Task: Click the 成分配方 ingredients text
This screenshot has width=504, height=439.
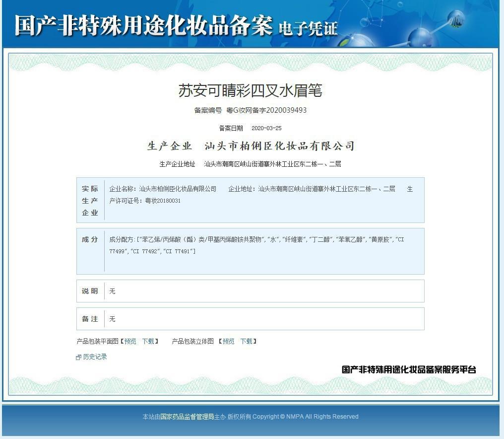Action: click(x=256, y=245)
